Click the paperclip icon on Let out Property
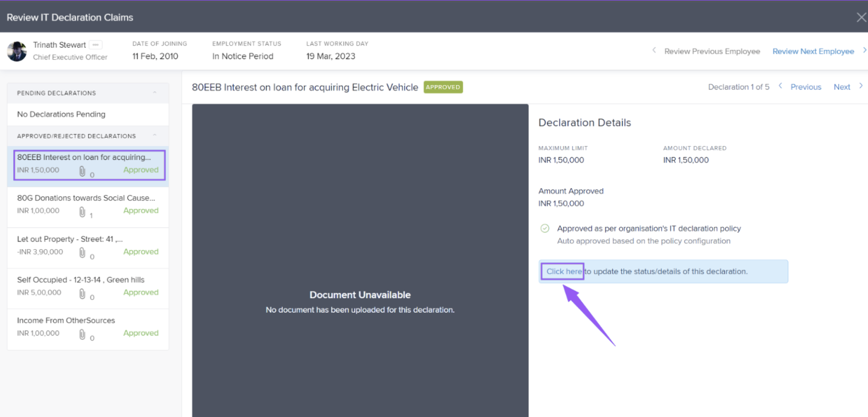This screenshot has width=868, height=417. tap(82, 253)
